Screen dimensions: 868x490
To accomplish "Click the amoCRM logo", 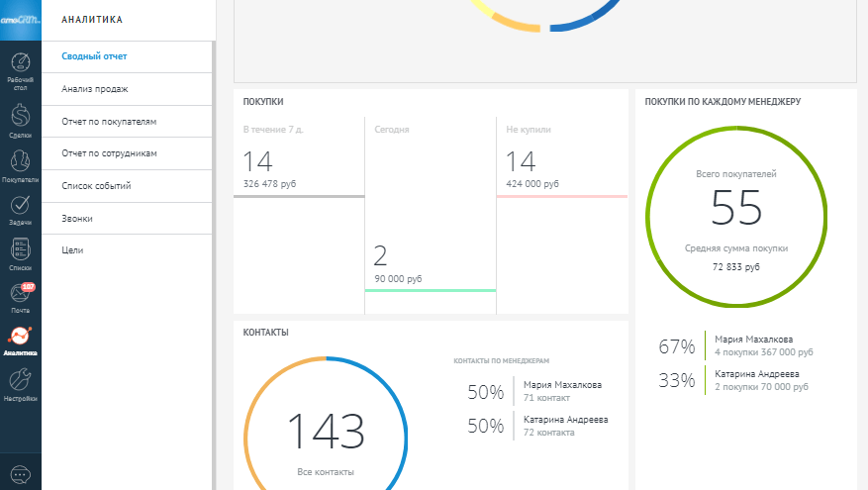I will point(20,20).
